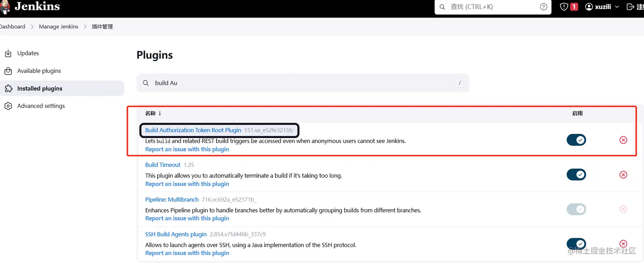Open Build Timeout plugin link
This screenshot has width=644, height=263.
163,165
